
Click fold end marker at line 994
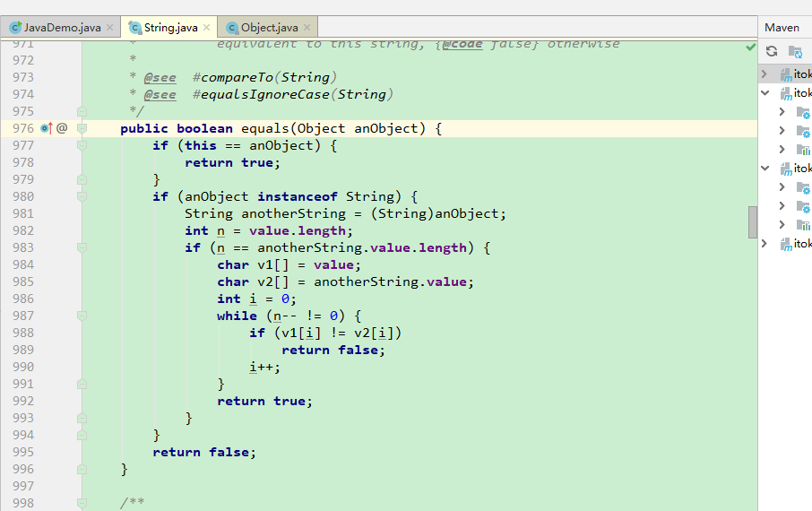pos(82,435)
